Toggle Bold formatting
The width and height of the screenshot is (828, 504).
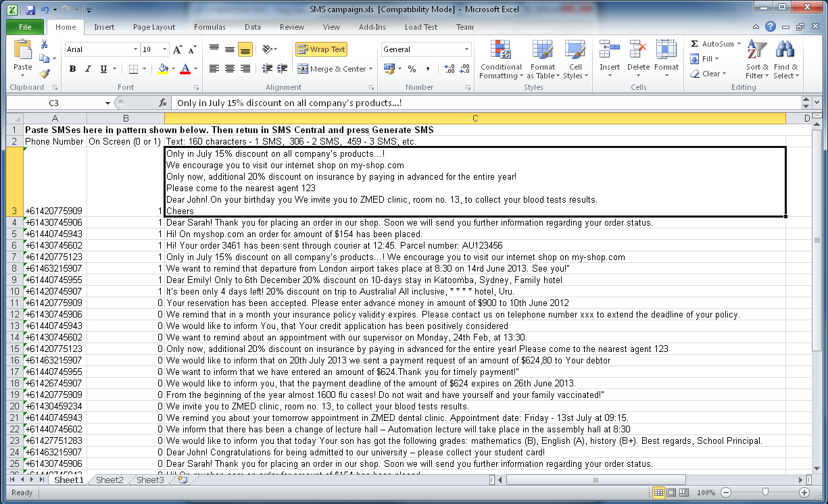click(72, 69)
